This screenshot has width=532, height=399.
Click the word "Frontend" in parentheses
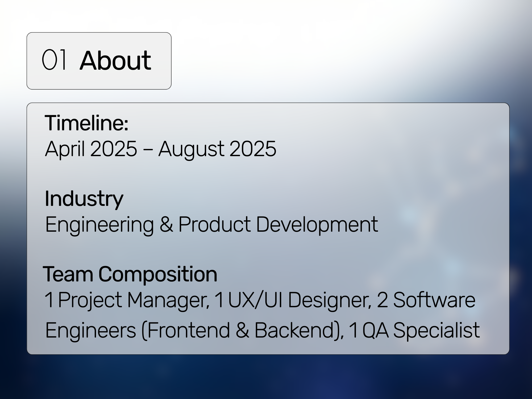[188, 330]
